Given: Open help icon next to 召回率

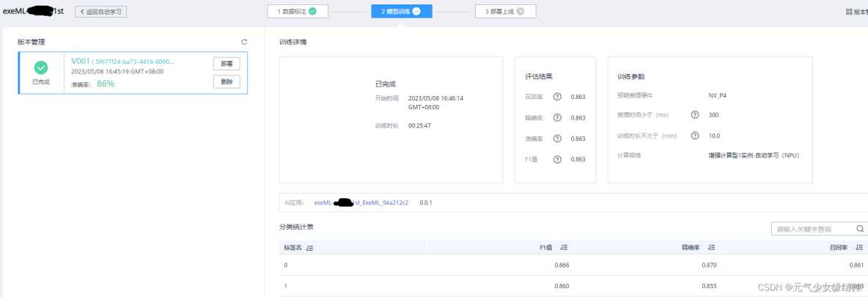Looking at the screenshot, I should click(x=557, y=97).
